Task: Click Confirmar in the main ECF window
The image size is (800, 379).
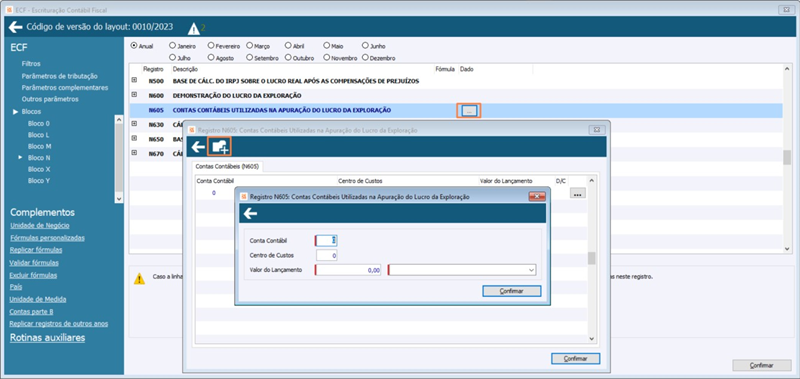Action: (762, 365)
